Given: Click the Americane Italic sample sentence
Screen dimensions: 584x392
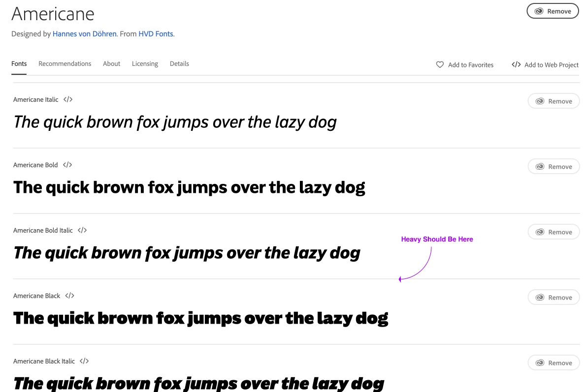Looking at the screenshot, I should coord(175,122).
